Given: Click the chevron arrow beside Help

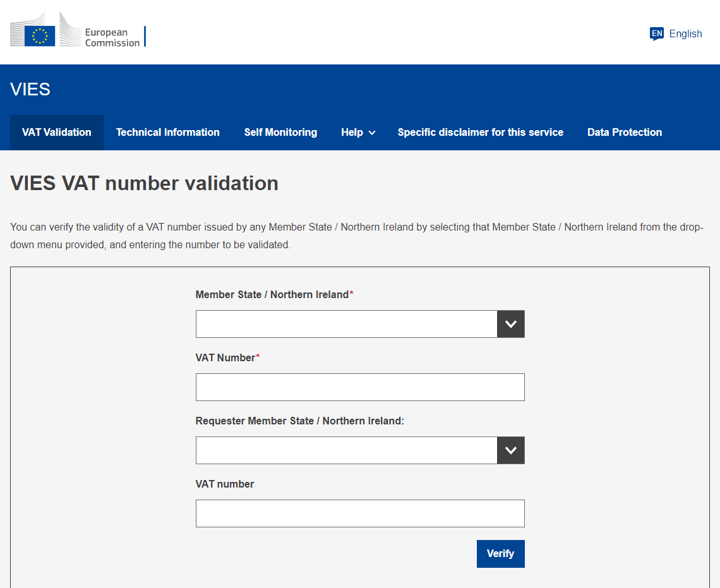Looking at the screenshot, I should tap(372, 133).
